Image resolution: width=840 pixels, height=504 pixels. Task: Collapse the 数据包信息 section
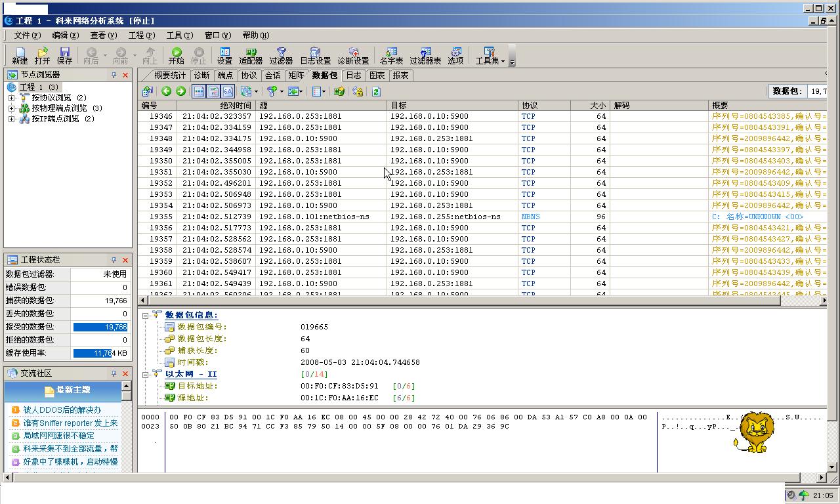[145, 316]
